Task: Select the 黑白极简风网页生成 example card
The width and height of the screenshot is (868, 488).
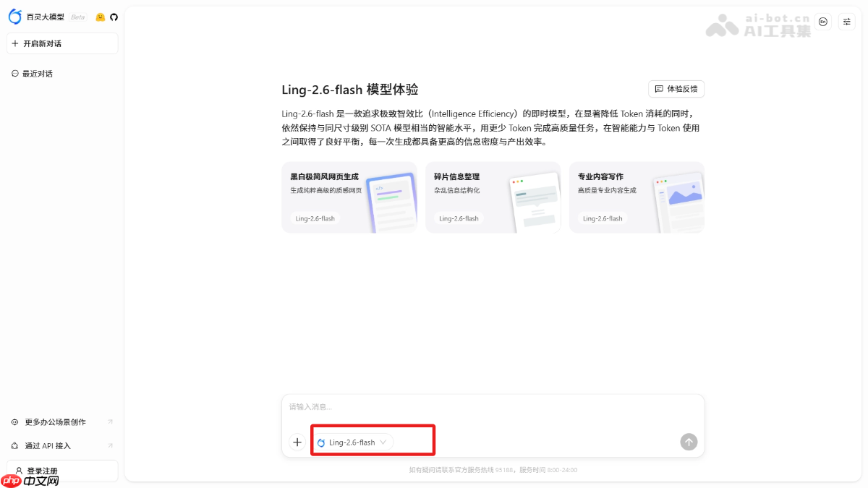Action: [x=349, y=197]
